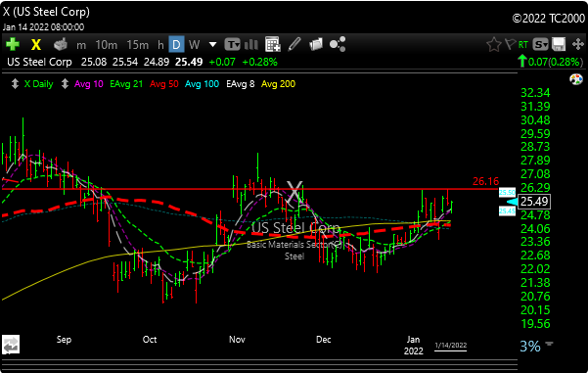The image size is (588, 373).
Task: Click the cyan price pointer arrow
Action: 512,202
